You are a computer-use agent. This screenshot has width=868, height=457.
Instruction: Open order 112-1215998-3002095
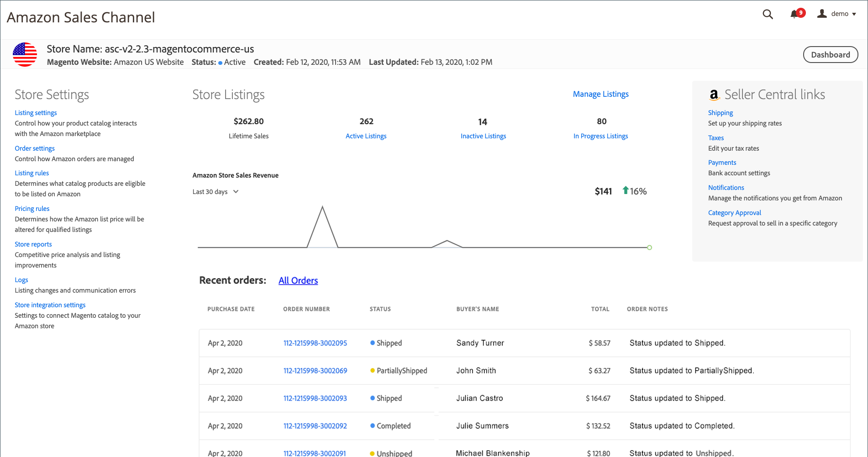pyautogui.click(x=315, y=343)
